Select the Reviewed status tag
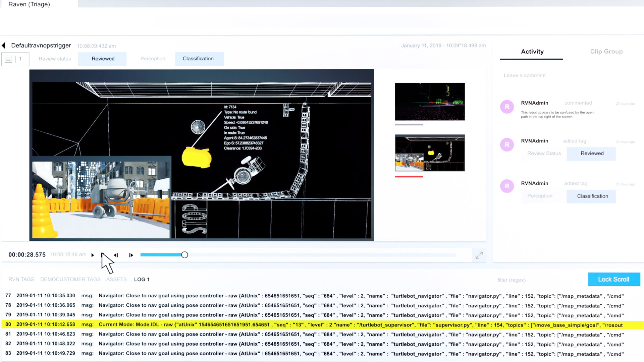The height and width of the screenshot is (362, 644). point(103,59)
